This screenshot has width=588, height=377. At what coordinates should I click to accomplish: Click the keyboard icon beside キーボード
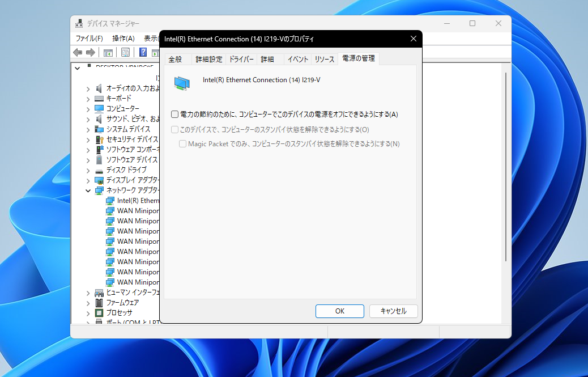[x=99, y=99]
